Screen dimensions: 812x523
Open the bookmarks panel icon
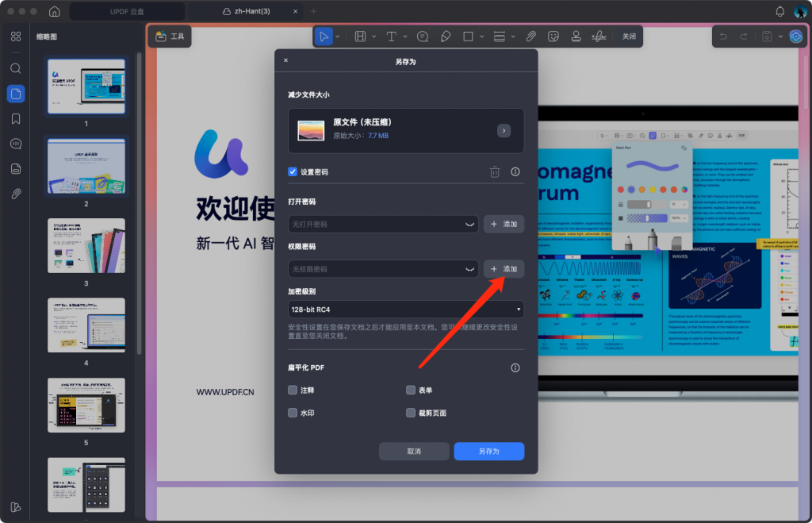coord(16,119)
